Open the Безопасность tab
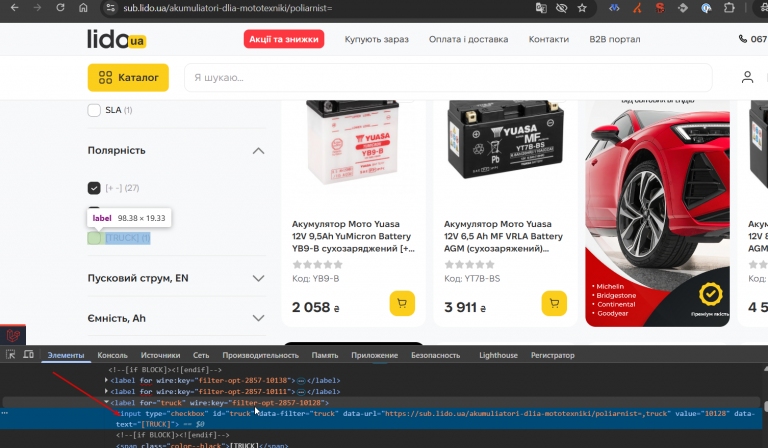 click(435, 355)
